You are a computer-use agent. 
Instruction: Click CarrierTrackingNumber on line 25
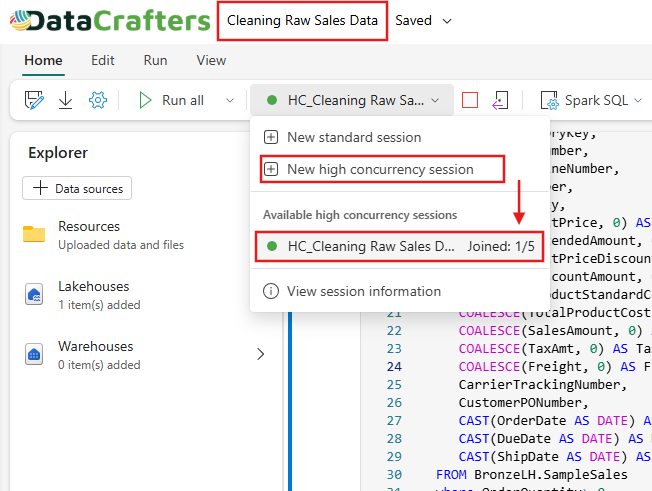click(542, 385)
